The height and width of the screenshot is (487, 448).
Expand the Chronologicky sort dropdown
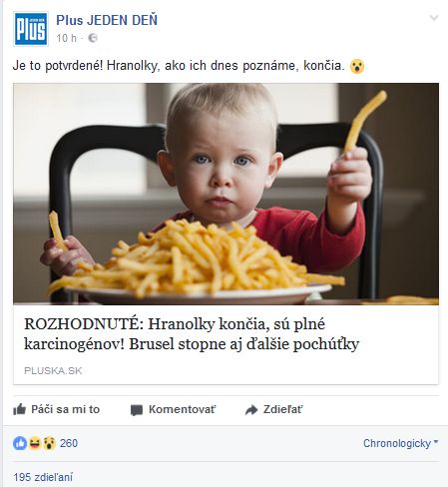coord(400,443)
